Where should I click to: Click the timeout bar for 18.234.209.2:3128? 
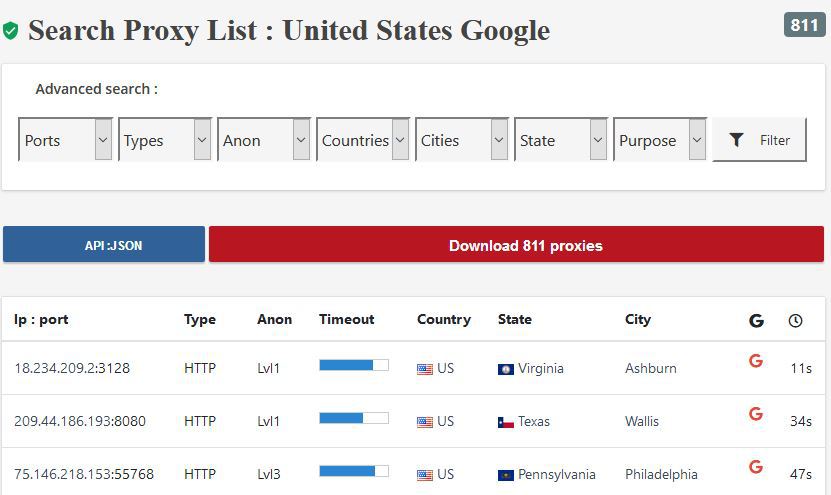pos(353,365)
